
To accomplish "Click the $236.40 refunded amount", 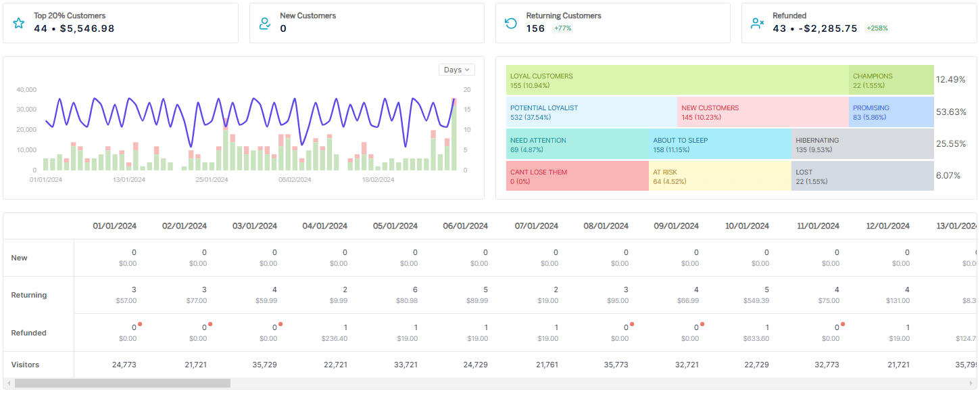I will point(334,338).
